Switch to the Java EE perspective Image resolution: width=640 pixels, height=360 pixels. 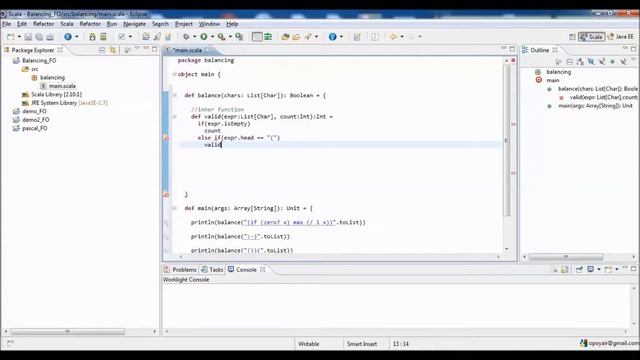[x=621, y=37]
